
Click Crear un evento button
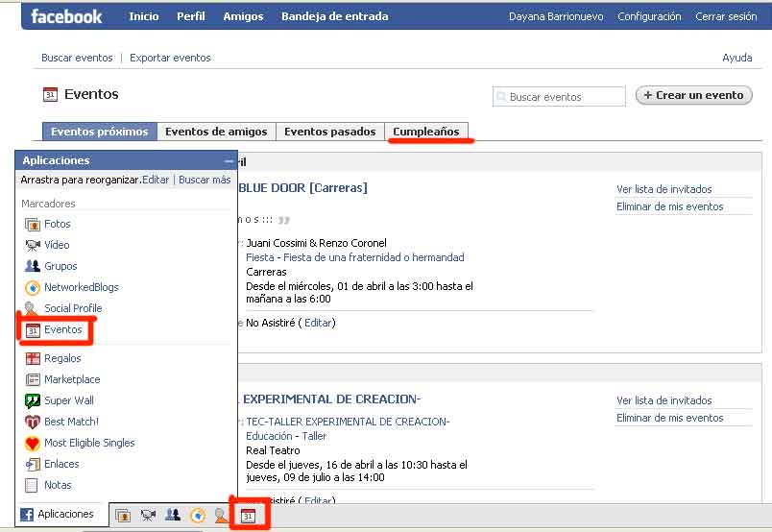click(x=693, y=95)
